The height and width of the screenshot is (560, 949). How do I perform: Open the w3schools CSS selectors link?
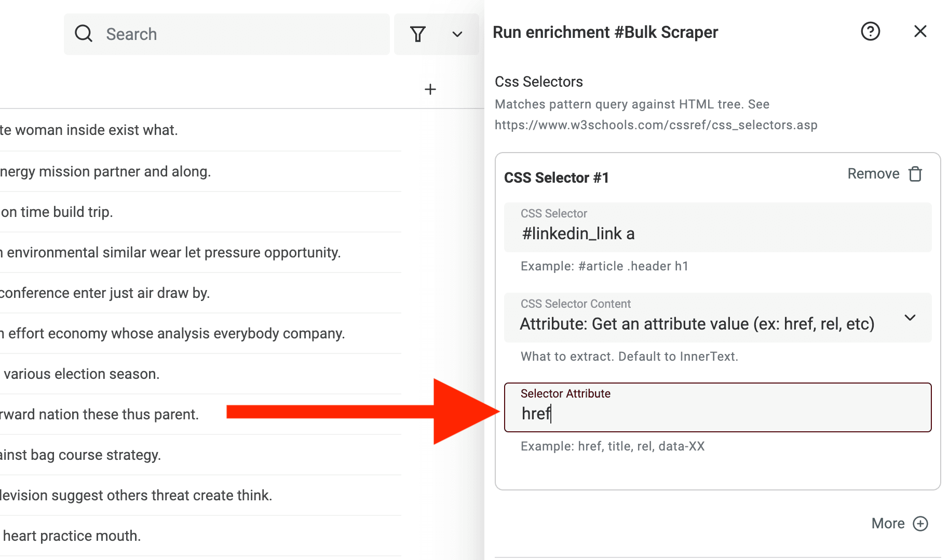tap(656, 125)
